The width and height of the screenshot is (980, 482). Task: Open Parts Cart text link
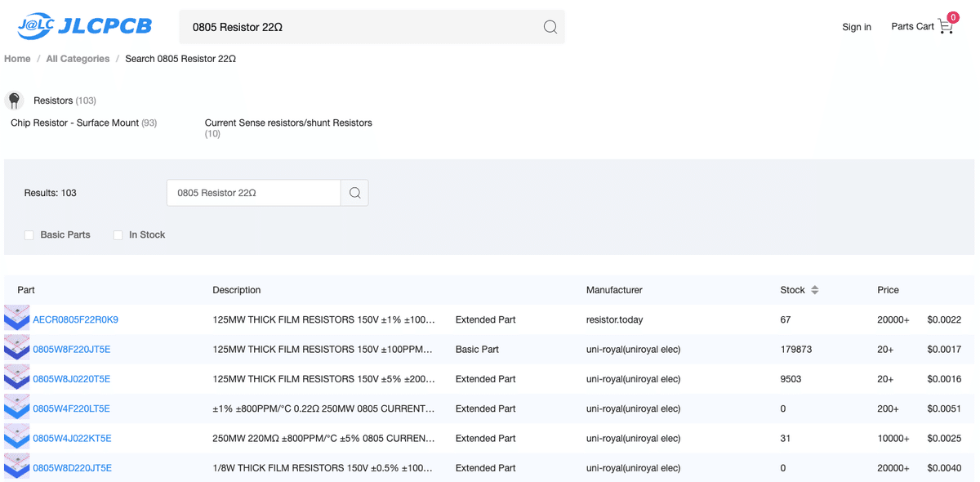point(912,26)
